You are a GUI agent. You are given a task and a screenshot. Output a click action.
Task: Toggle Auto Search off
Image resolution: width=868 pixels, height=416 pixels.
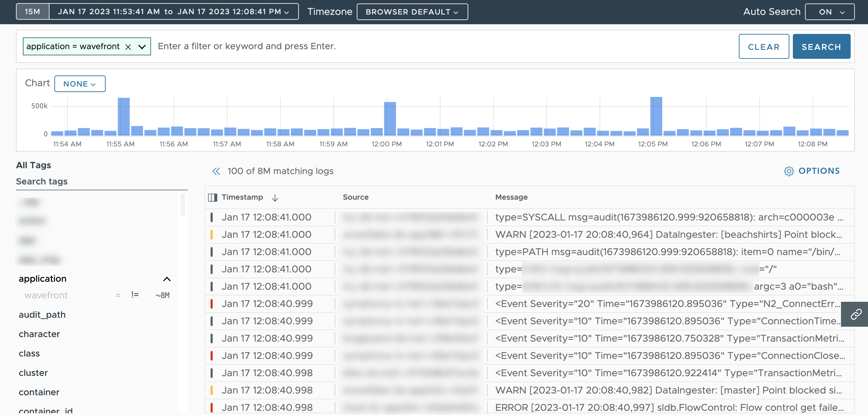829,11
